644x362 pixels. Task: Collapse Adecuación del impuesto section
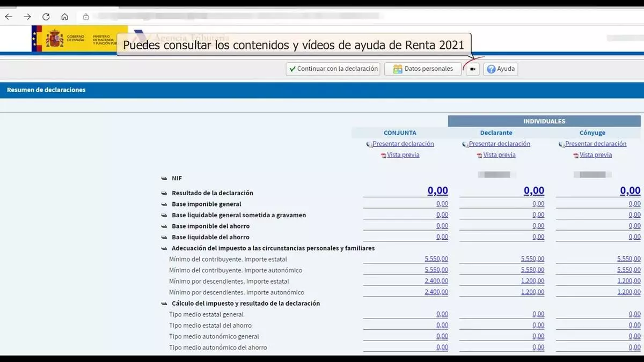click(164, 248)
